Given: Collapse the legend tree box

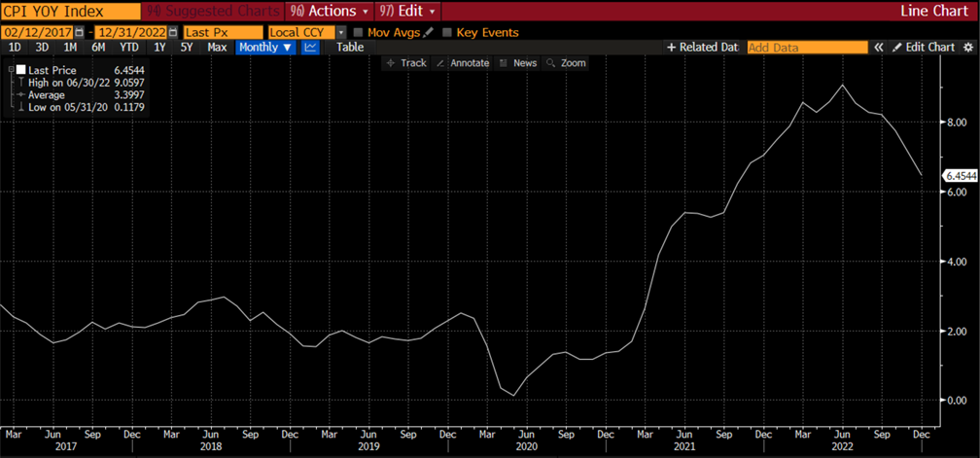Looking at the screenshot, I should tap(12, 71).
